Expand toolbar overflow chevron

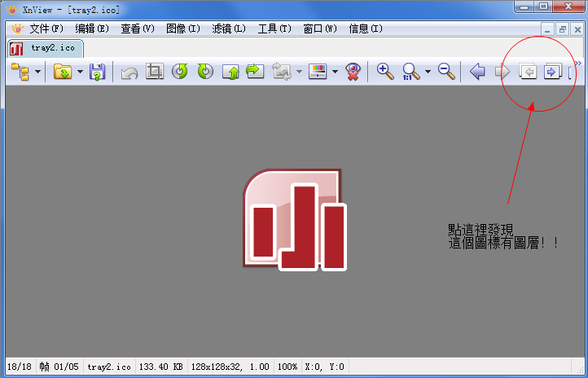point(578,63)
